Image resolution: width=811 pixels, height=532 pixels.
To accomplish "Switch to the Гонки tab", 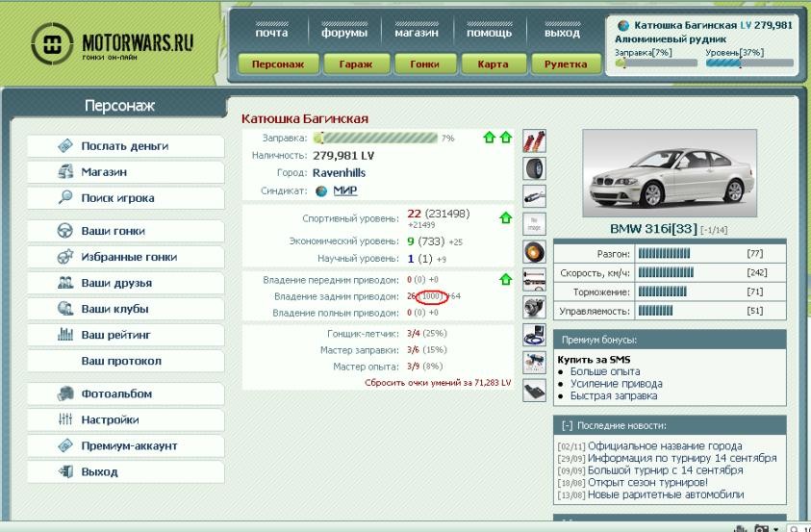I will pos(424,64).
